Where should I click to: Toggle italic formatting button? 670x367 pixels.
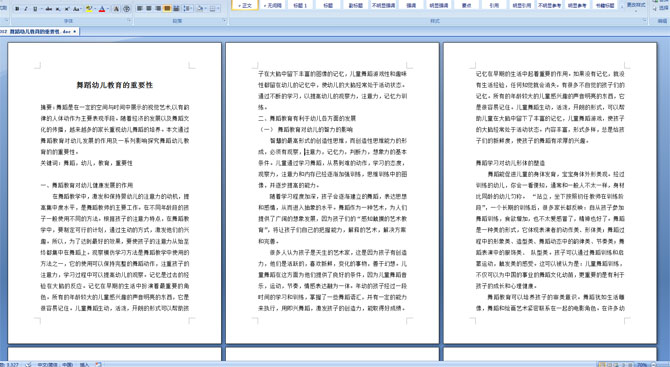[x=26, y=9]
